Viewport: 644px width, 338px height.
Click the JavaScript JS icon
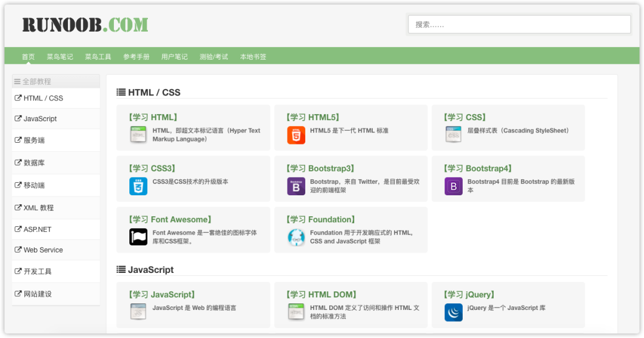(x=138, y=312)
